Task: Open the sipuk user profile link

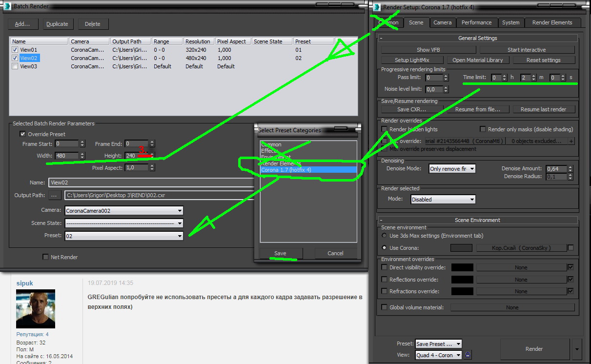Action: [x=25, y=283]
